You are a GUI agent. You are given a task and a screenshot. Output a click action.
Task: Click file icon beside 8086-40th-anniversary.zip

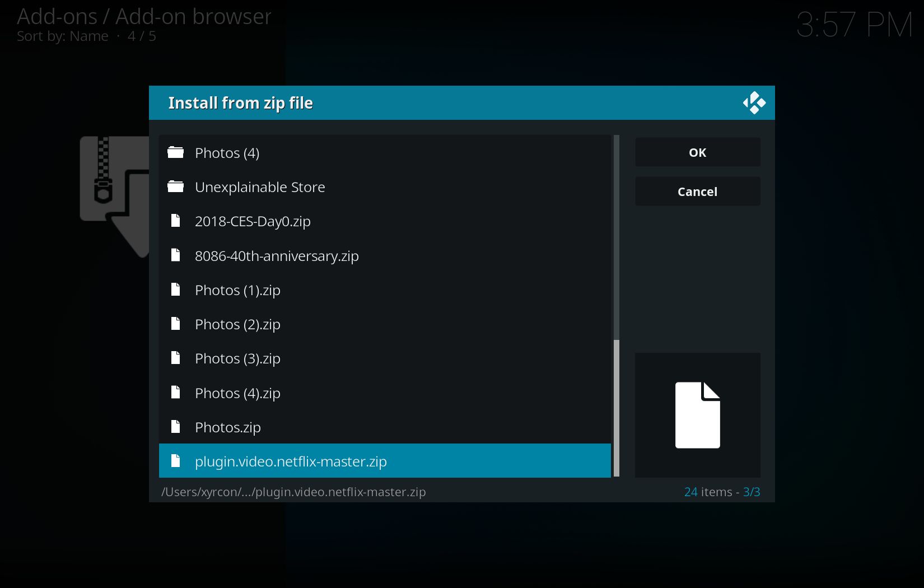[175, 255]
